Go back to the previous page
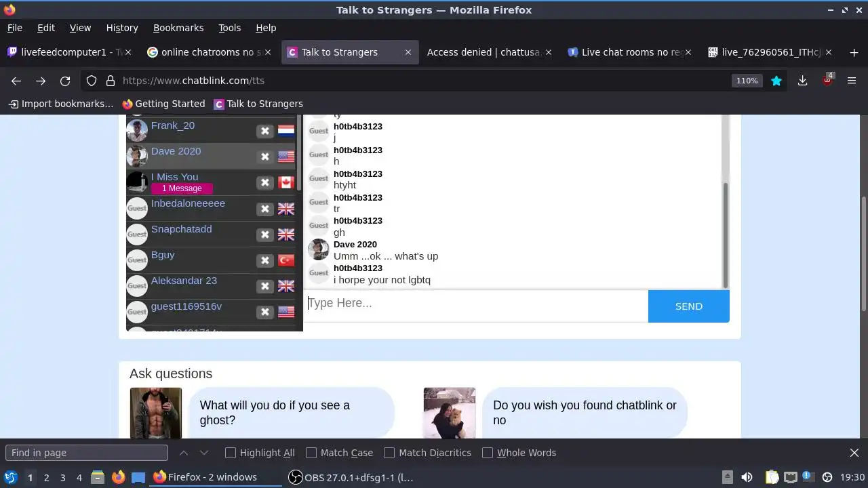This screenshot has height=488, width=868. [16, 81]
